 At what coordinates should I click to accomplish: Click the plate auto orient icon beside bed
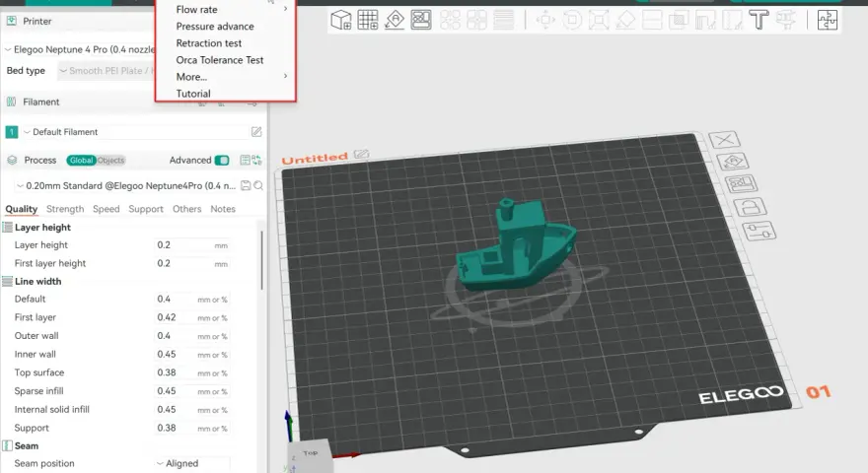[x=733, y=162]
